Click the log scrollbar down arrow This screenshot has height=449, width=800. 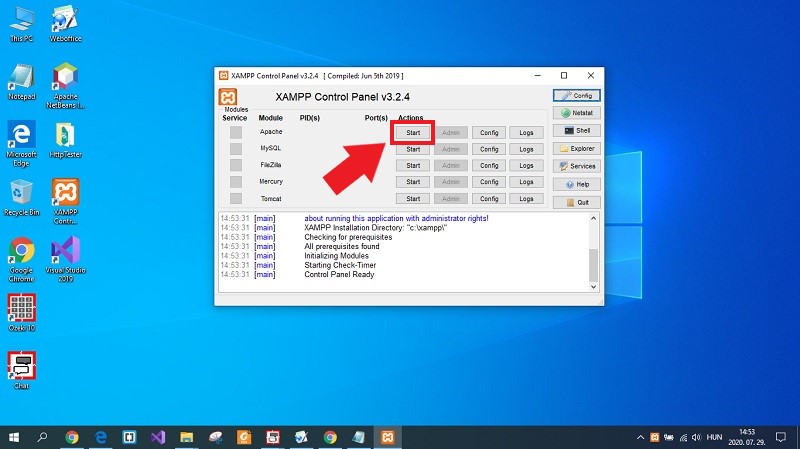(593, 287)
